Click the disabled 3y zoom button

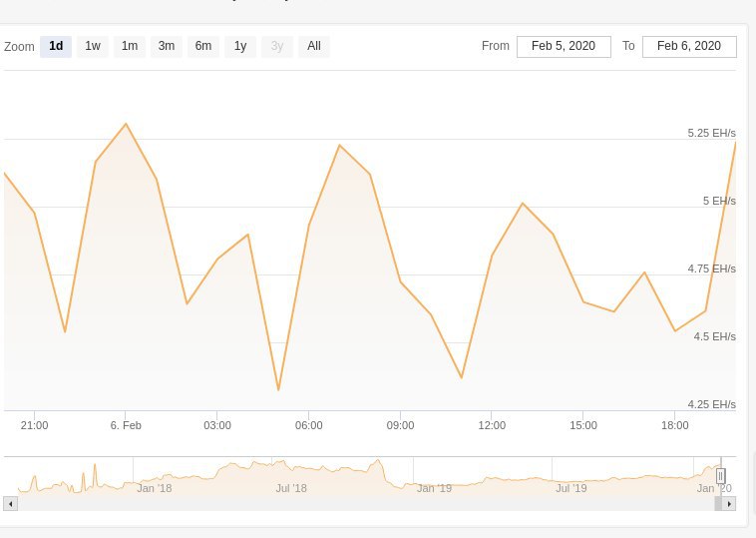click(276, 46)
